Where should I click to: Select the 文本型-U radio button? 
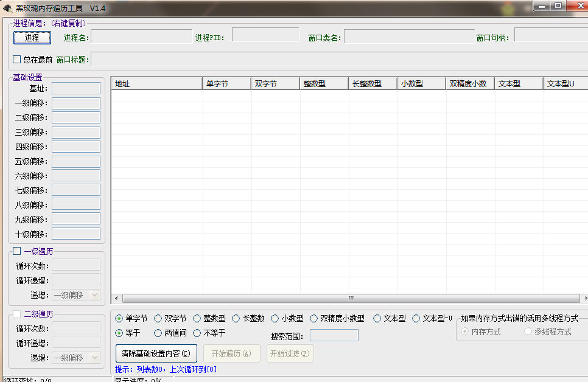(x=416, y=319)
